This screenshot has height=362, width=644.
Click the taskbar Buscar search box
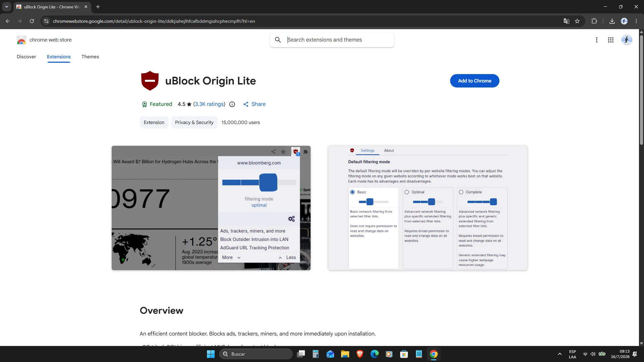[x=256, y=354]
